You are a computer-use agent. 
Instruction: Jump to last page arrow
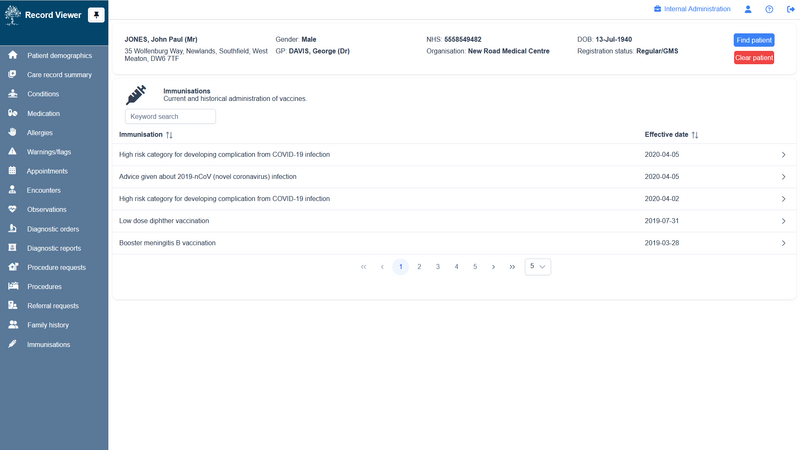click(512, 267)
